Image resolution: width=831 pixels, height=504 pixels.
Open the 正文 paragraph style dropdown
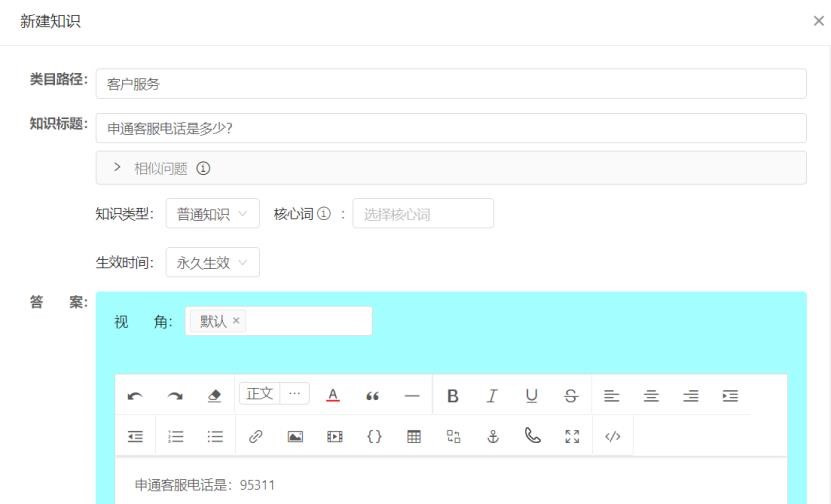coord(259,394)
